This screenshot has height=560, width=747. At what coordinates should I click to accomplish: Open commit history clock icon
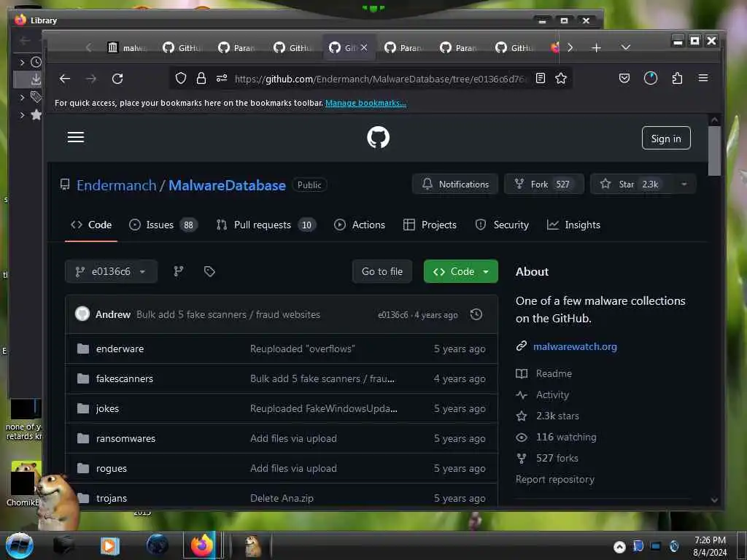[476, 314]
